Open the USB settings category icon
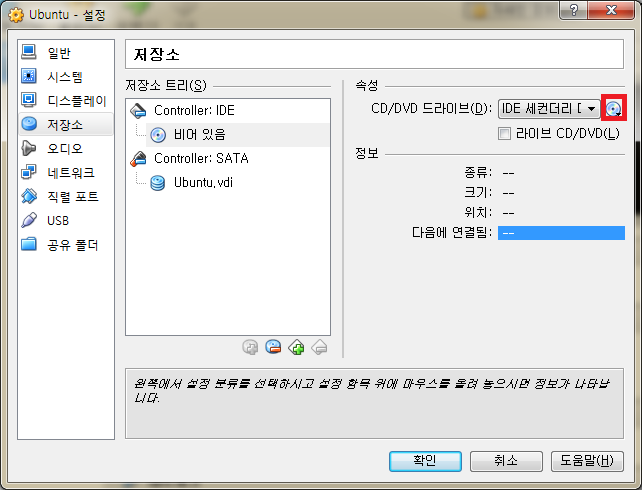This screenshot has width=642, height=490. (30, 221)
